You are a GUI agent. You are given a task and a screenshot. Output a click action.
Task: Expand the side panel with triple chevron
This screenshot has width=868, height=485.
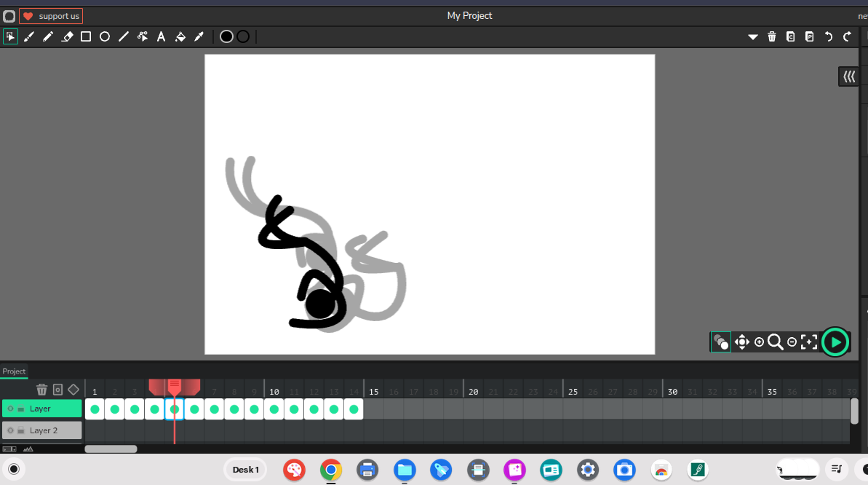(x=848, y=76)
